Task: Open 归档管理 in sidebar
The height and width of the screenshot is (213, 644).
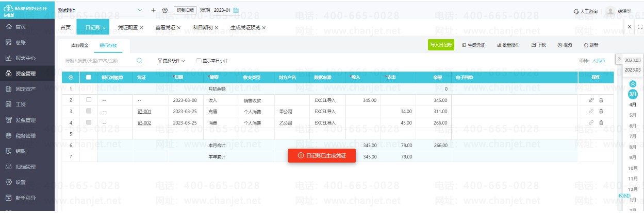Action: pos(27,167)
